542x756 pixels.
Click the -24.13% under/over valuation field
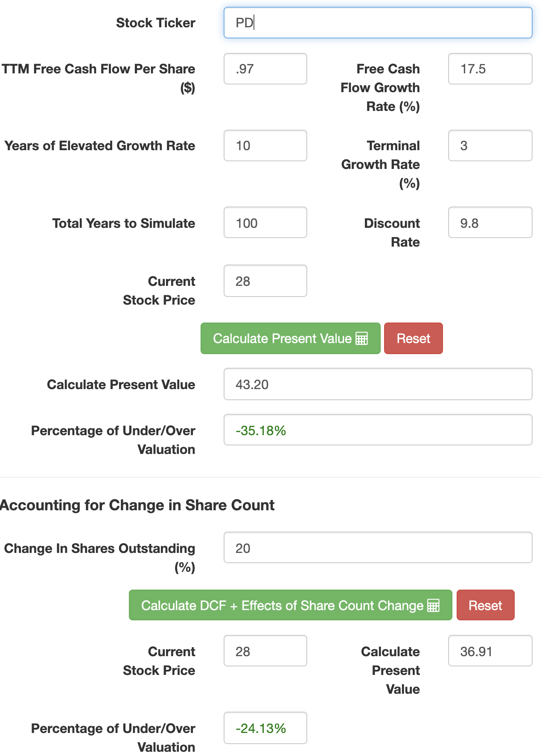pyautogui.click(x=265, y=728)
